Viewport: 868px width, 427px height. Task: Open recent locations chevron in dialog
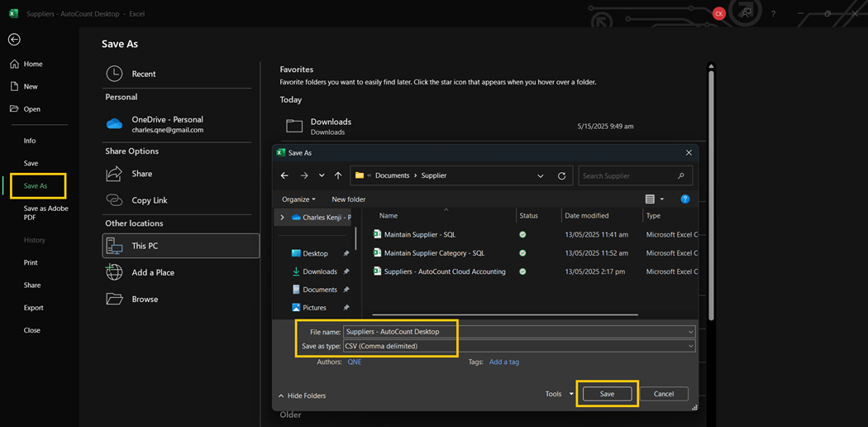(x=322, y=175)
